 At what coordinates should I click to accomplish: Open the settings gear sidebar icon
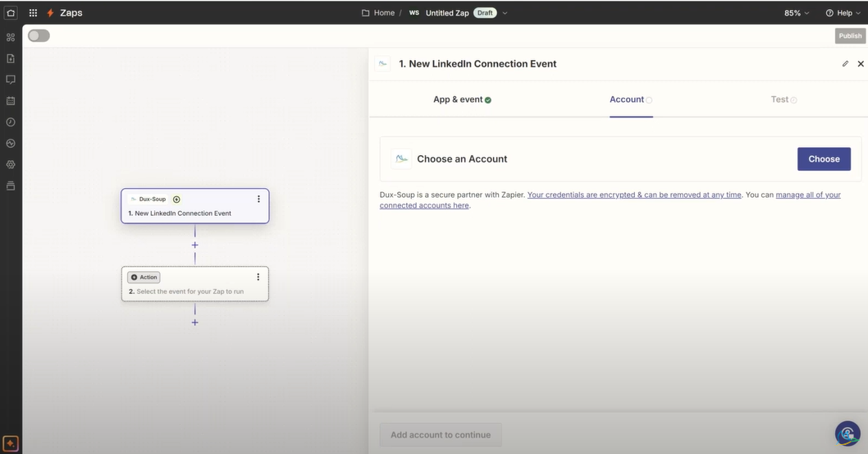tap(11, 164)
